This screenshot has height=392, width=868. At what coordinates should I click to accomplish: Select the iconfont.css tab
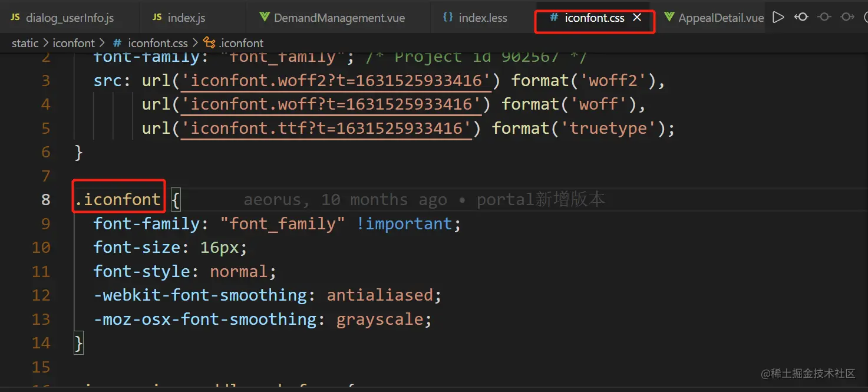coord(594,18)
